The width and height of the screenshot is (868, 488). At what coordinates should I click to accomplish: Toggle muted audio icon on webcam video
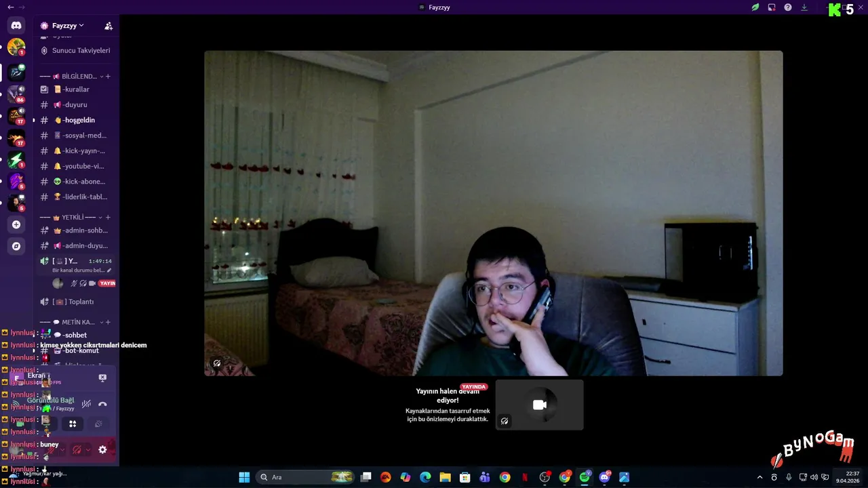(217, 363)
